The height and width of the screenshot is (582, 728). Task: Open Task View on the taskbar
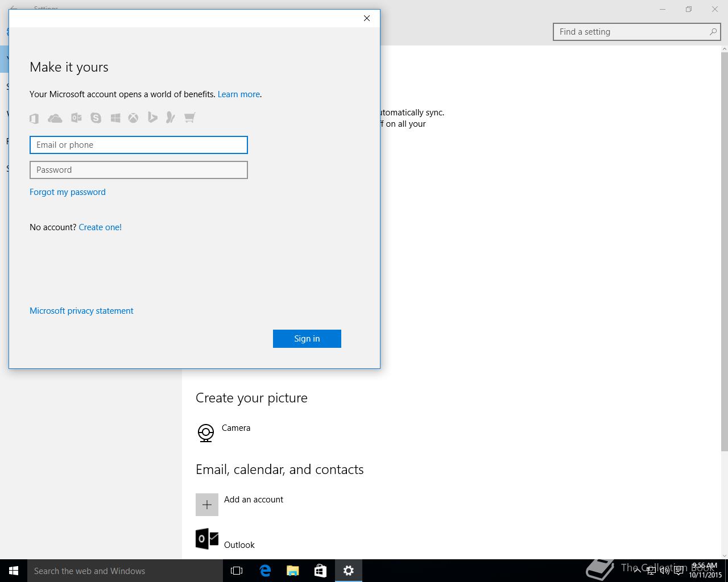point(237,571)
